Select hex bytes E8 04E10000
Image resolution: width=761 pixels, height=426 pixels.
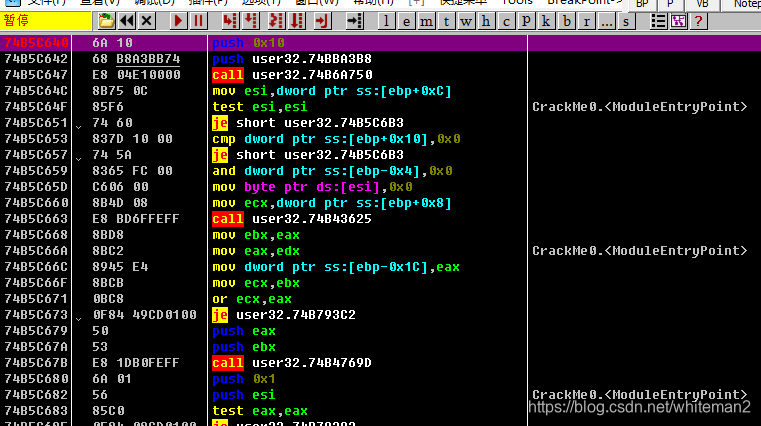pos(136,75)
